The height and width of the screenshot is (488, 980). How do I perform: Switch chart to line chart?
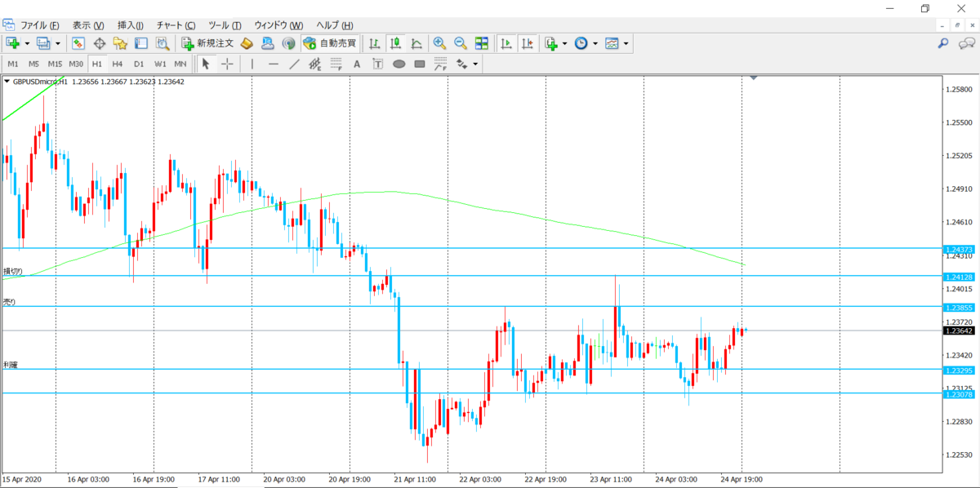pyautogui.click(x=416, y=43)
